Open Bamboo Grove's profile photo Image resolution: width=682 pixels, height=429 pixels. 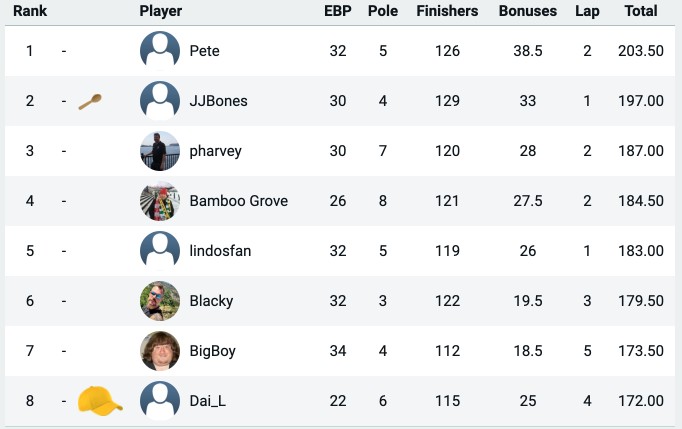pyautogui.click(x=160, y=201)
